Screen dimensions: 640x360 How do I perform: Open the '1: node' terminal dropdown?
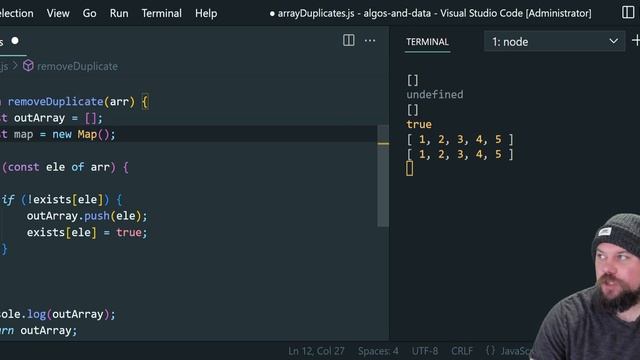554,42
